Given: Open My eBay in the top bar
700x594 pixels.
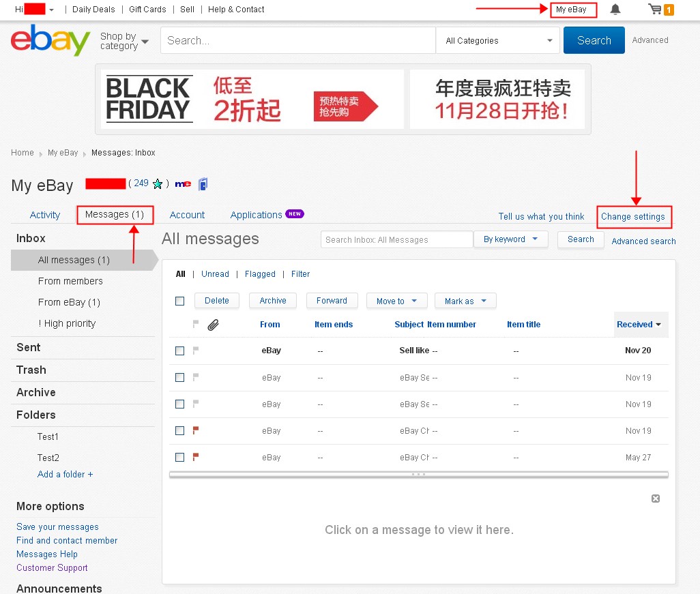Looking at the screenshot, I should pyautogui.click(x=571, y=10).
